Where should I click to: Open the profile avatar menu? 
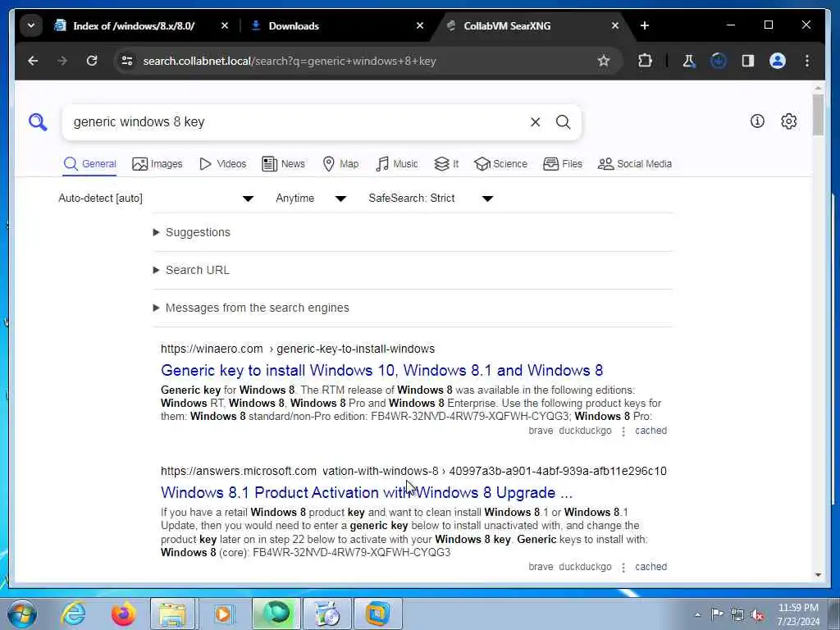coord(778,61)
